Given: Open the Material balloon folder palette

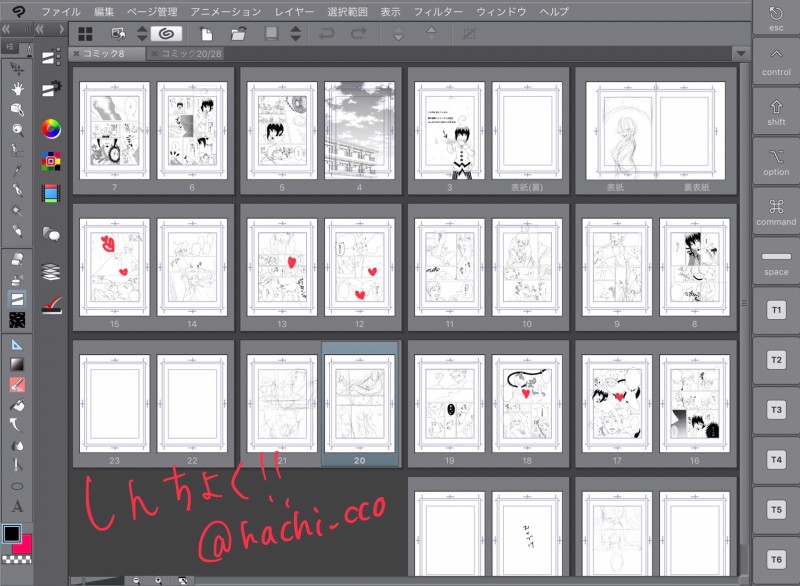Looking at the screenshot, I should (51, 234).
